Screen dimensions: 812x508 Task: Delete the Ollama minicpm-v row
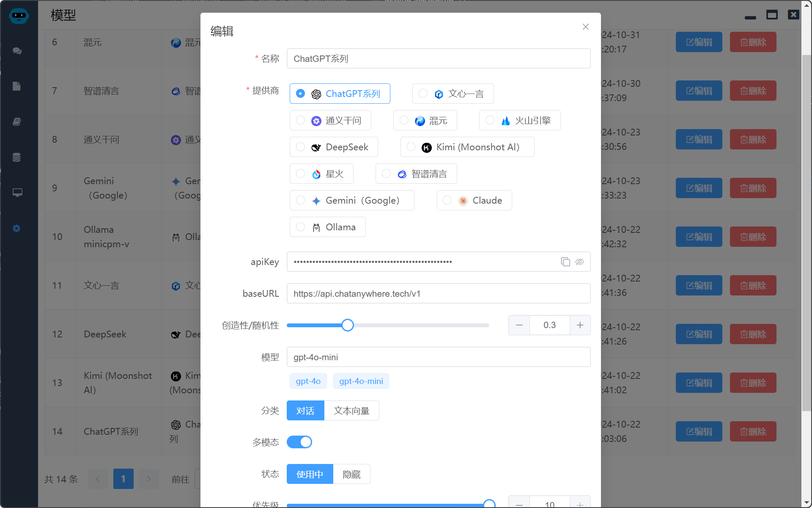pyautogui.click(x=753, y=237)
